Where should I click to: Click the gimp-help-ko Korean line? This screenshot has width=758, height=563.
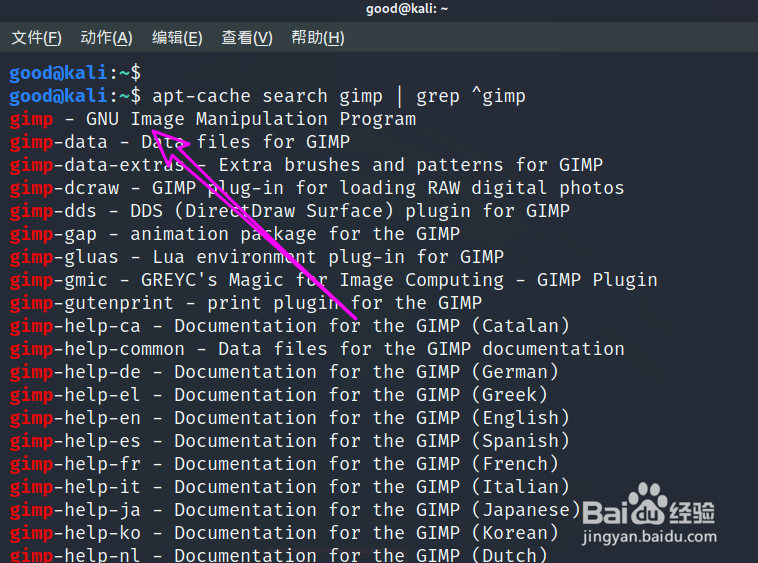(x=284, y=534)
